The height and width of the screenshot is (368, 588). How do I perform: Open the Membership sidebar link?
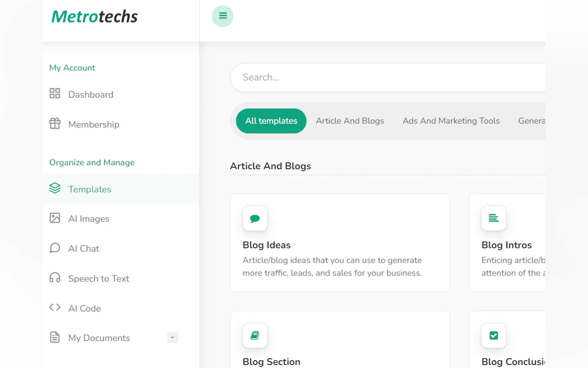click(94, 125)
